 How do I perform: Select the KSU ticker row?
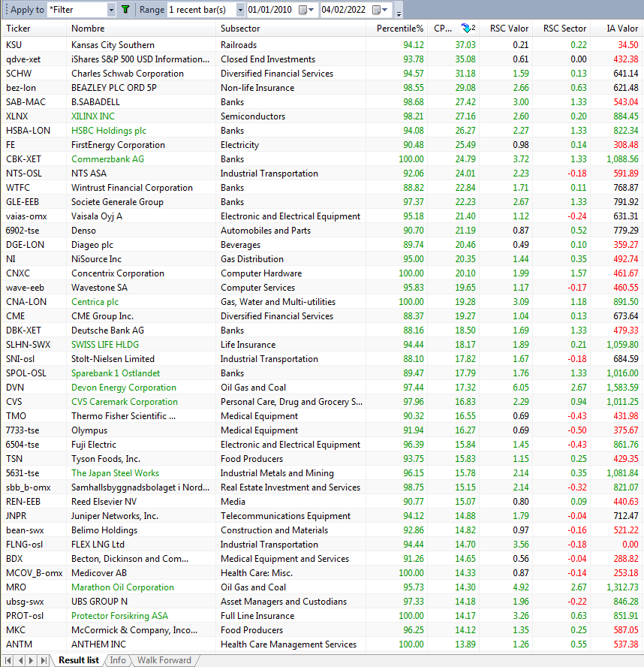(x=322, y=44)
